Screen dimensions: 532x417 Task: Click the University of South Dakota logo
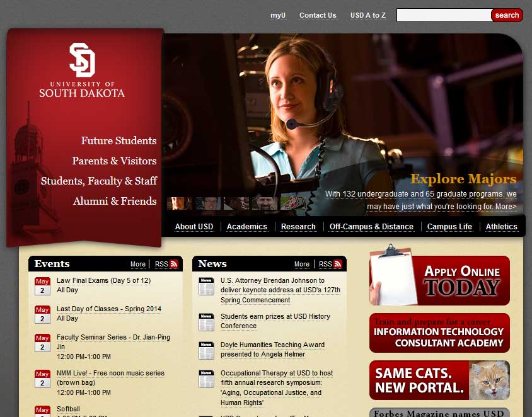coord(82,70)
